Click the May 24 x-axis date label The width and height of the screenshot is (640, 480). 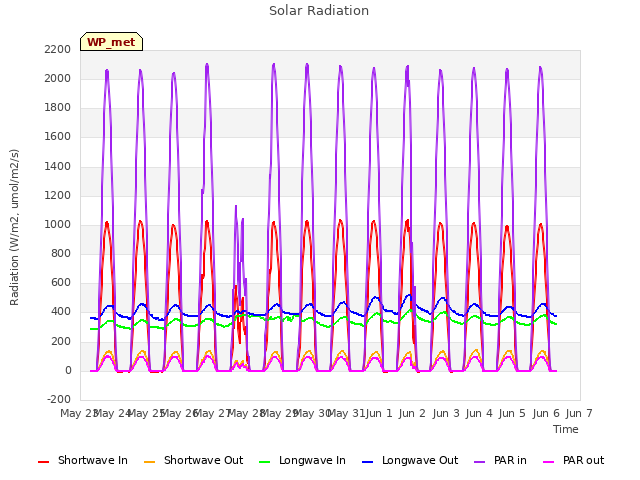point(112,413)
